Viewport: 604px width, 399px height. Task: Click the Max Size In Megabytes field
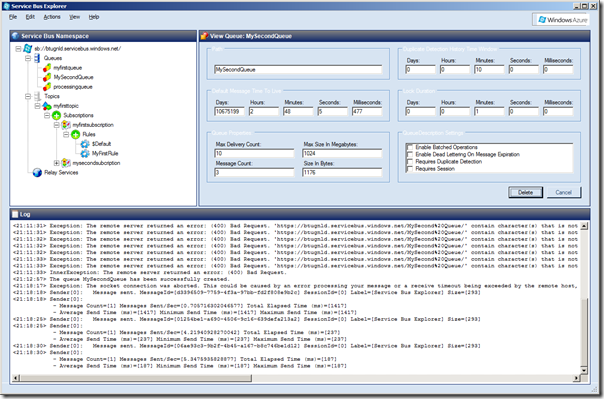click(x=342, y=153)
